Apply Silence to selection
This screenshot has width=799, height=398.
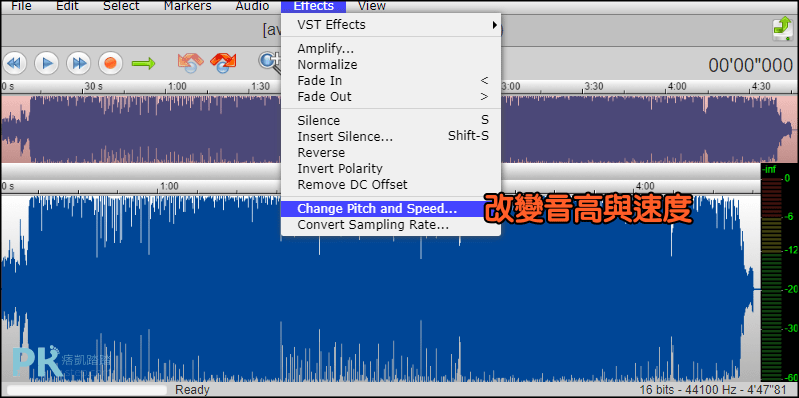click(391, 120)
